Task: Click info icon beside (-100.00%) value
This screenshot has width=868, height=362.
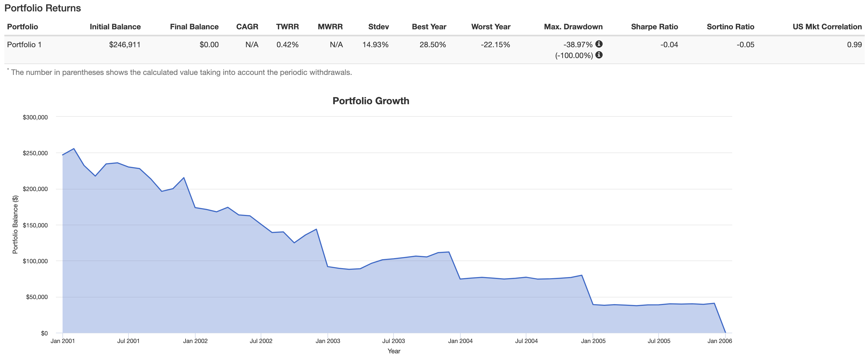Action: pos(599,55)
